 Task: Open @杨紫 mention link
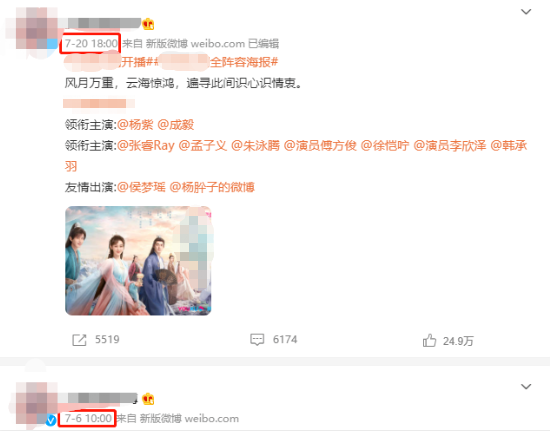135,125
